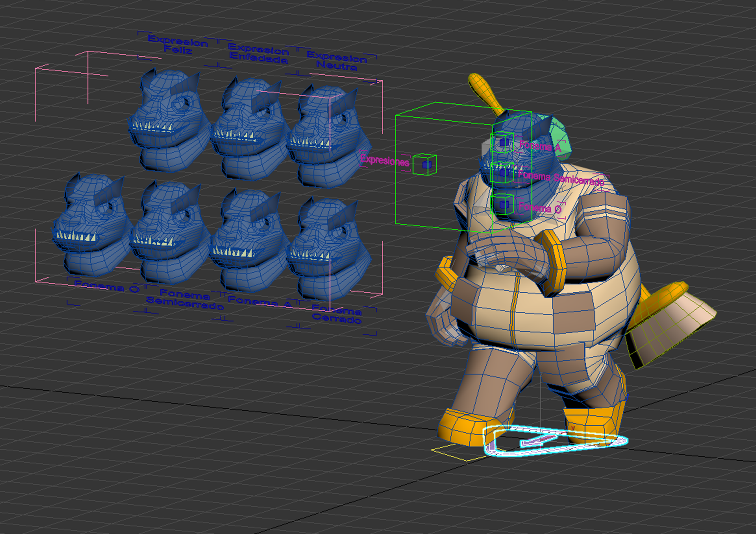Click the magenta 'Fonema Semicerrado' control label
Viewport: 756px width, 534px height.
(561, 178)
